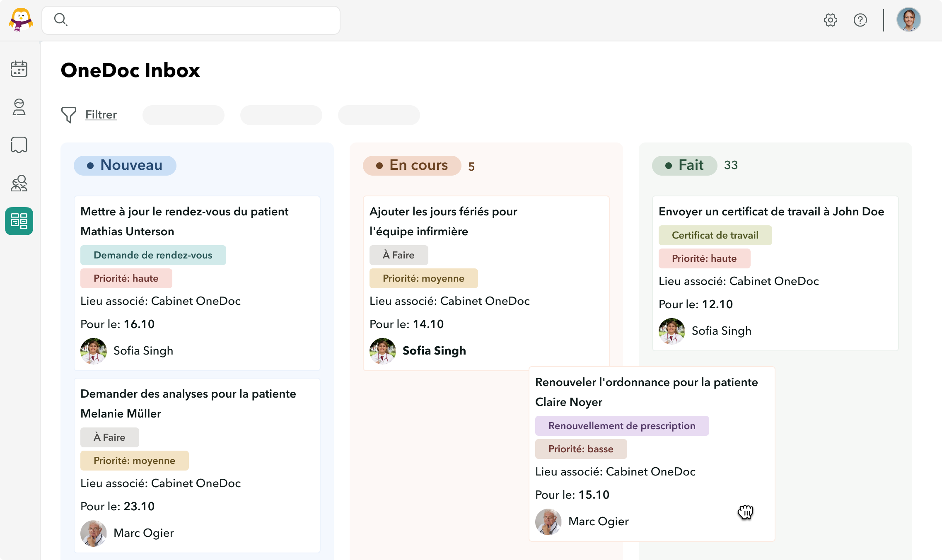Click the En cours count 5
The height and width of the screenshot is (560, 942).
pyautogui.click(x=471, y=167)
